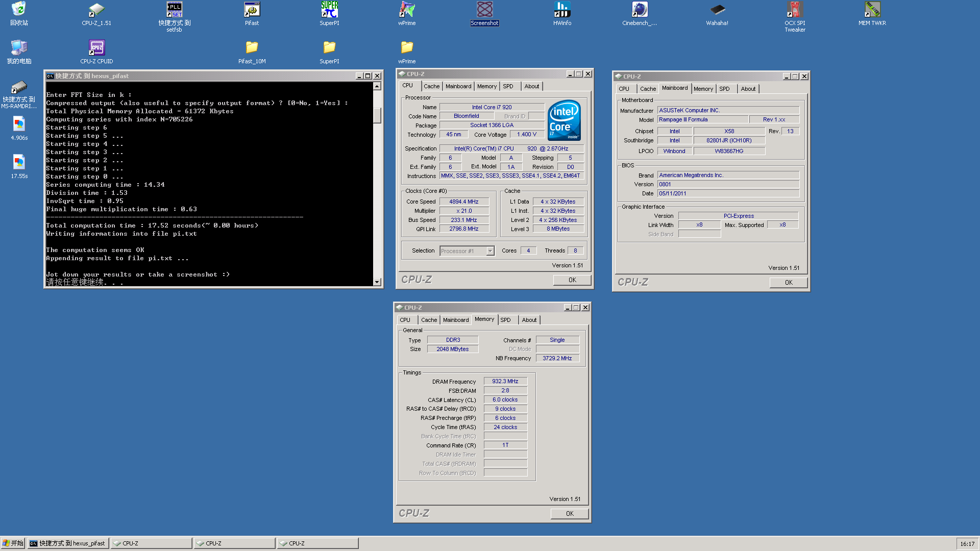Select the BIOS date 05/11/2011 field
Image resolution: width=980 pixels, height=551 pixels.
(728, 193)
